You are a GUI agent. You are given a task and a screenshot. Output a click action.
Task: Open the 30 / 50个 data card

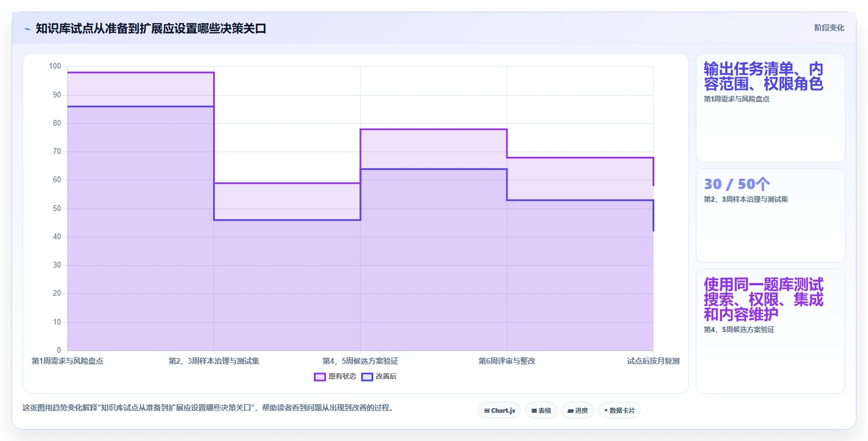point(771,216)
